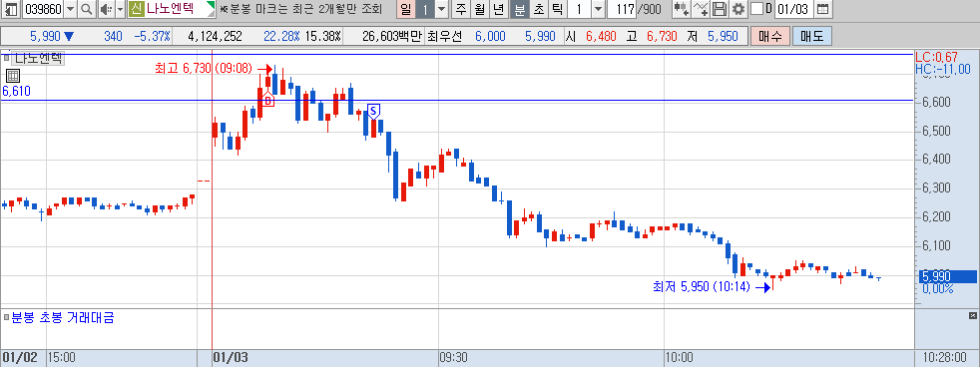Click the stock search magnifier icon
The image size is (980, 367).
[87, 9]
